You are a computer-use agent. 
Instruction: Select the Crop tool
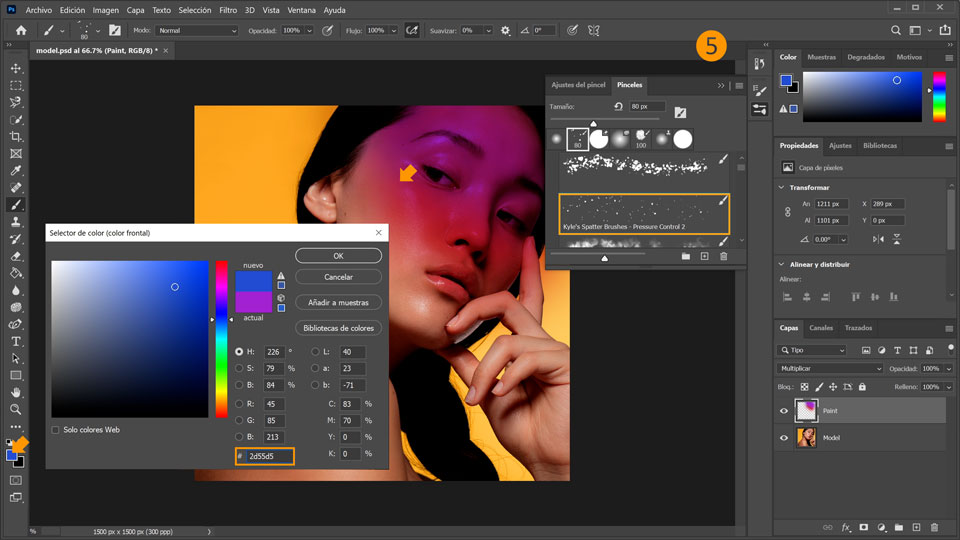[16, 136]
